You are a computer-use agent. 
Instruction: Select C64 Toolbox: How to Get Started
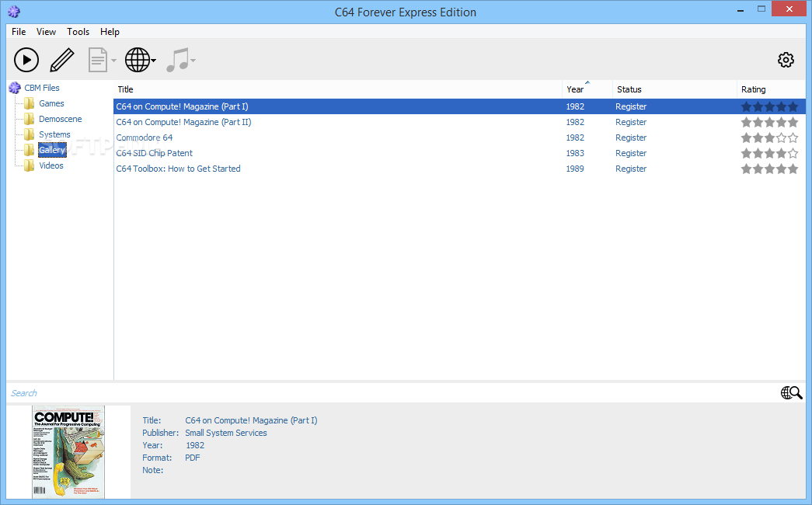[x=178, y=169]
